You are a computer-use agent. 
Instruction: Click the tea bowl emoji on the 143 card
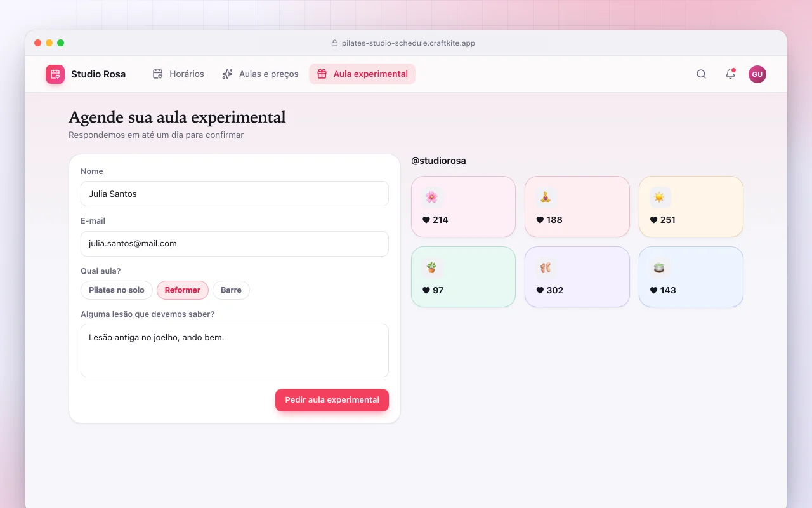click(x=660, y=267)
